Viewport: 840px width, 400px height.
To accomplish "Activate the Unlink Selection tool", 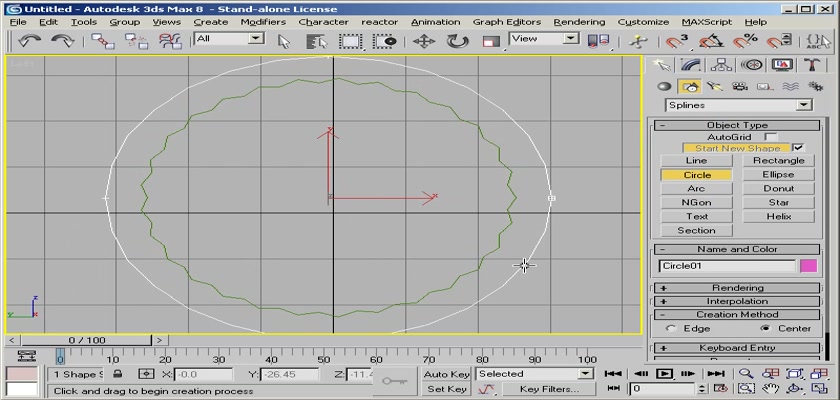I will [136, 41].
